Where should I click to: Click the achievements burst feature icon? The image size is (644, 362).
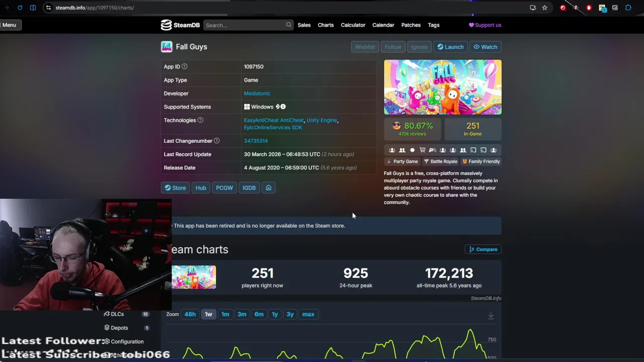[412, 150]
